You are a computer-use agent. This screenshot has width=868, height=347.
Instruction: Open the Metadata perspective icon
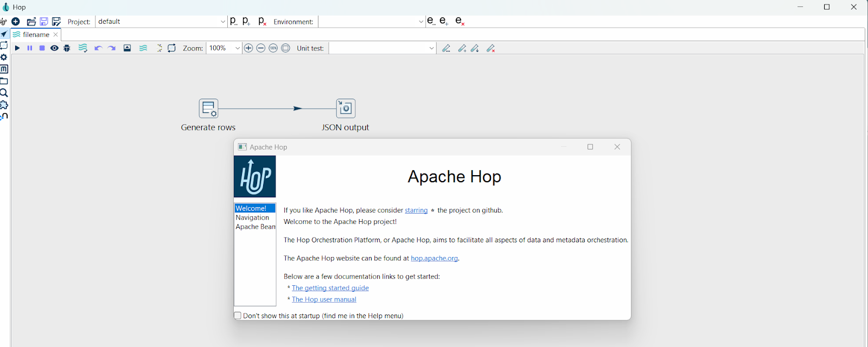point(4,69)
